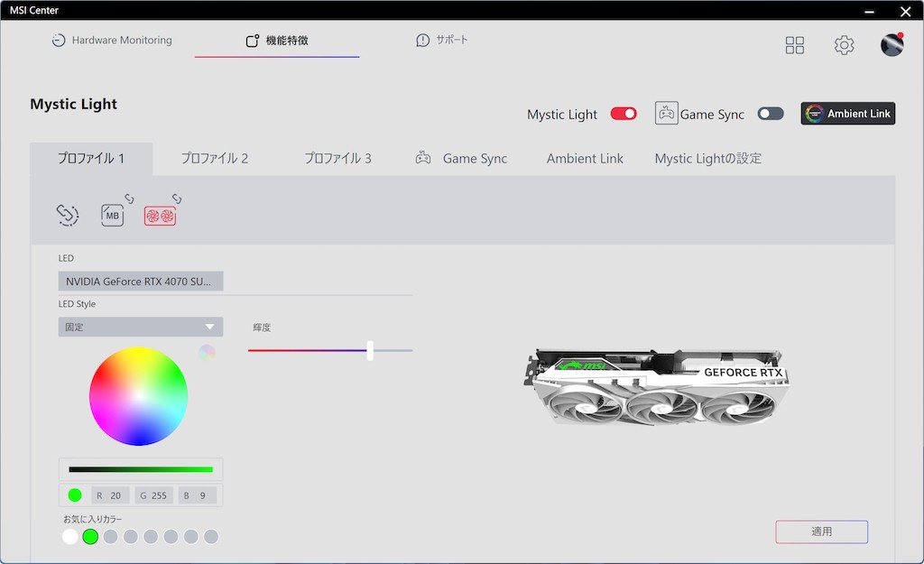Select the プロファイル 2 tab

215,158
